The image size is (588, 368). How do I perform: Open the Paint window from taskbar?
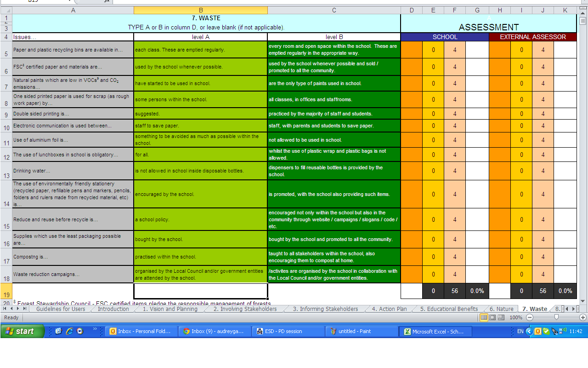[x=362, y=331]
